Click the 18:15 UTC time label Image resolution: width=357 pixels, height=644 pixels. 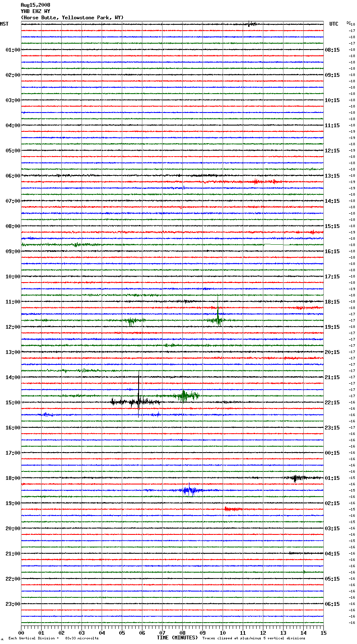(x=332, y=302)
